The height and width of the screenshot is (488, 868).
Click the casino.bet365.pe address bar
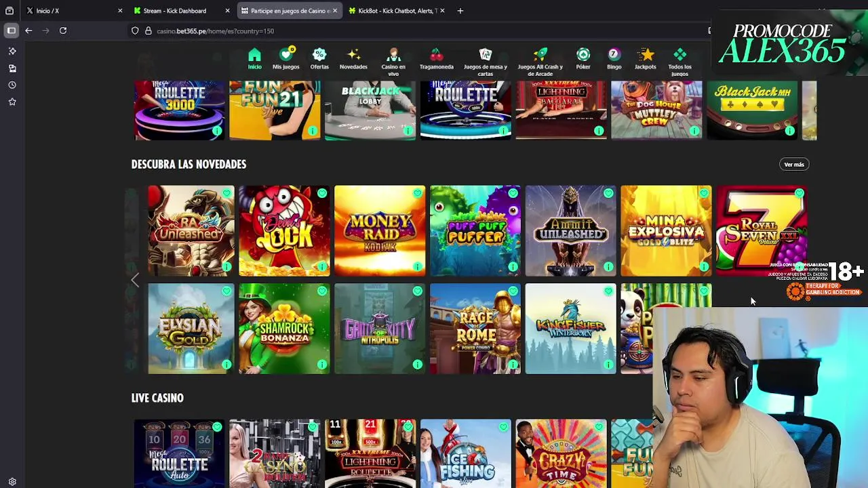[420, 30]
